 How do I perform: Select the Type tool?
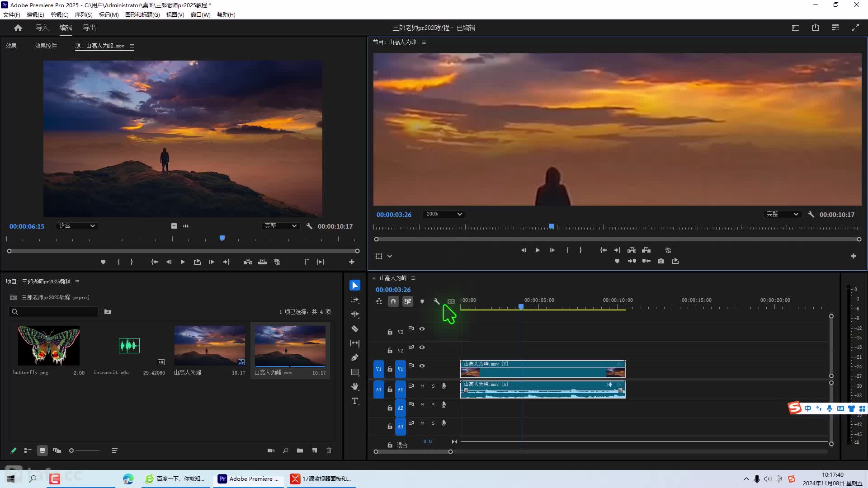click(355, 401)
